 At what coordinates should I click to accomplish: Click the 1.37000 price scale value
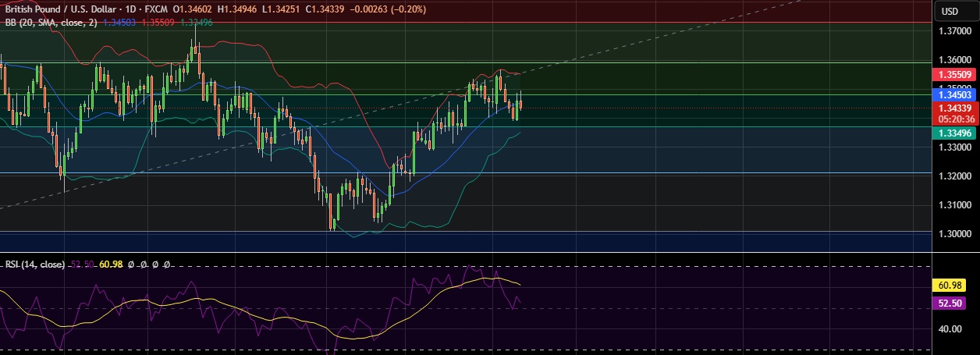click(955, 31)
